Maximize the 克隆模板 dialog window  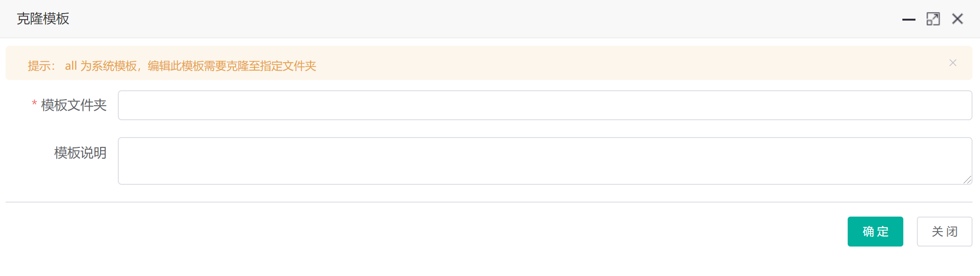coord(933,19)
